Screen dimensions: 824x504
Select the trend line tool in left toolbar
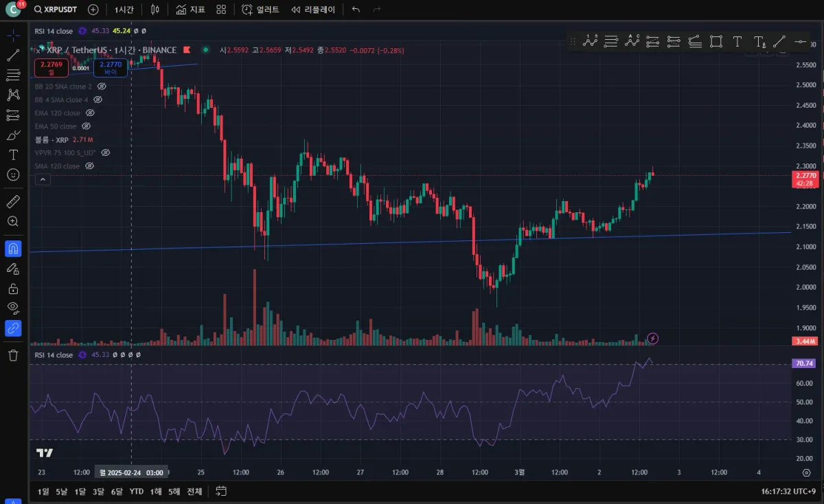(13, 56)
